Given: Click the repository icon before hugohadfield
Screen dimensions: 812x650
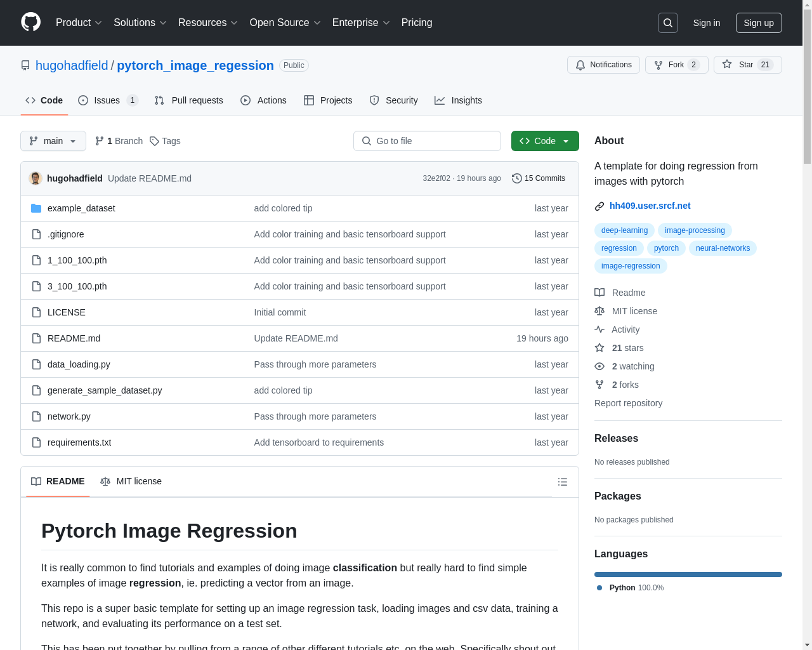Looking at the screenshot, I should tap(25, 65).
